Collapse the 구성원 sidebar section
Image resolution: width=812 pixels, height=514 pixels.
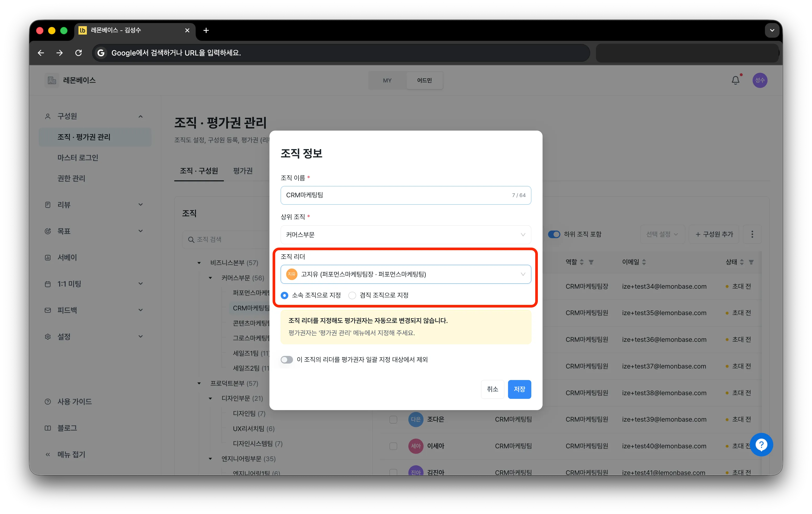pos(141,116)
